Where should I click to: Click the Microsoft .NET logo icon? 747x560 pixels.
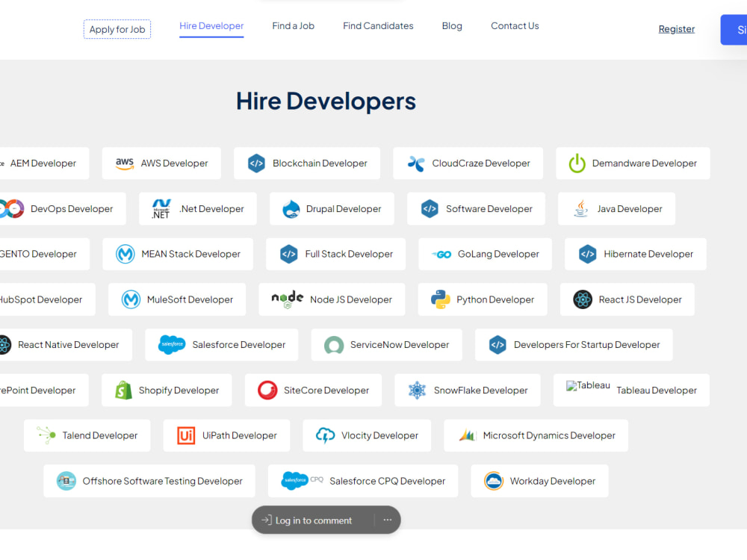pos(161,208)
